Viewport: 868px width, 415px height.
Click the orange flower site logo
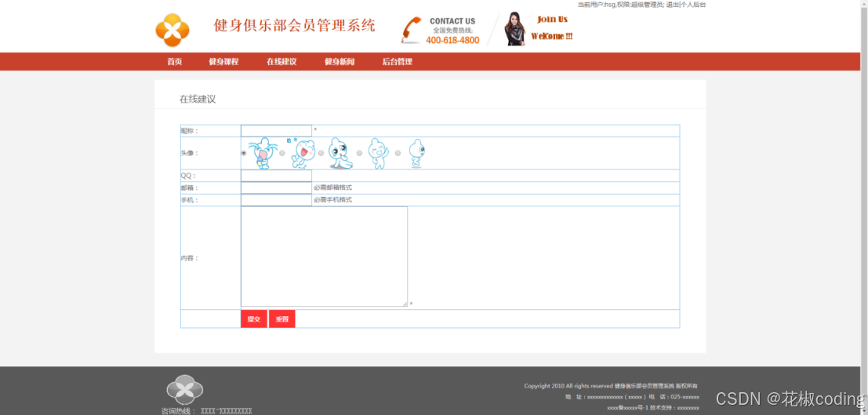(173, 30)
